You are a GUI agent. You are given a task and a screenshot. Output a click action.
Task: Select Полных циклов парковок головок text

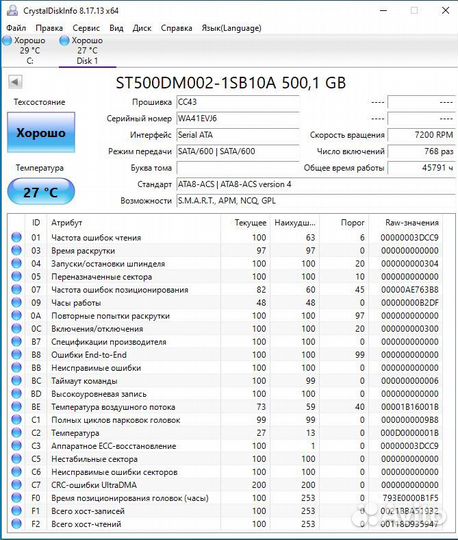pos(116,420)
